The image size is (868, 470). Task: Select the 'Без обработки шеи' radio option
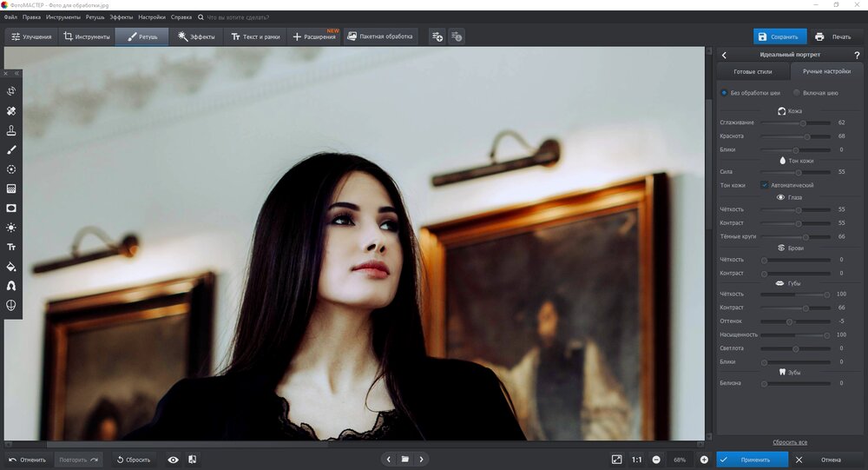(x=724, y=93)
